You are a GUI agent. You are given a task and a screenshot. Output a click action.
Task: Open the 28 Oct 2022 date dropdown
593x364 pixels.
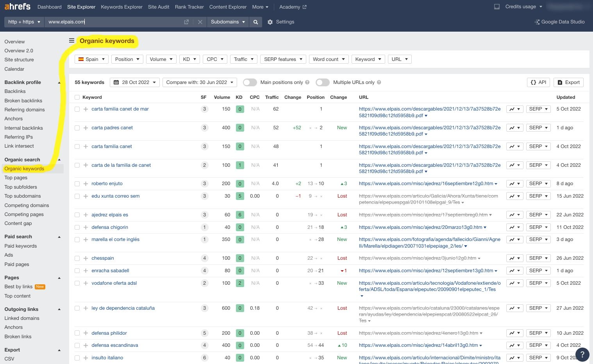135,82
